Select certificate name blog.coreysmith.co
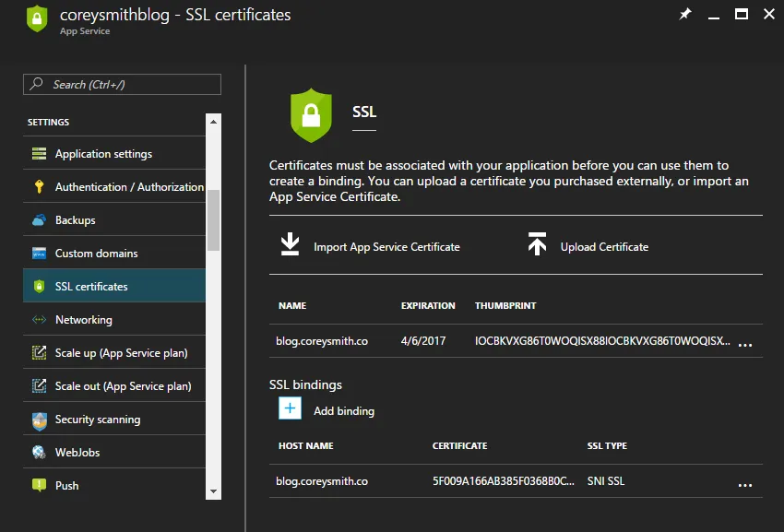Viewport: 784px width, 532px height. (322, 340)
